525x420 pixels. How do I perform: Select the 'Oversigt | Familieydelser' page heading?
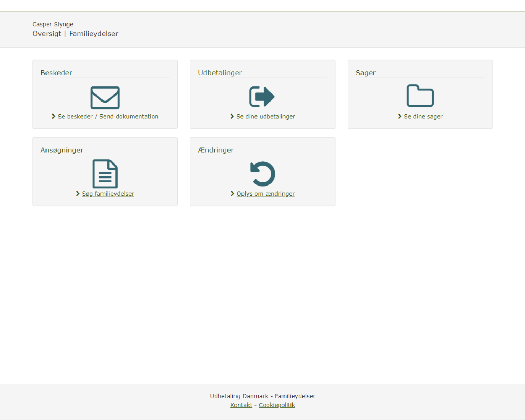[75, 34]
